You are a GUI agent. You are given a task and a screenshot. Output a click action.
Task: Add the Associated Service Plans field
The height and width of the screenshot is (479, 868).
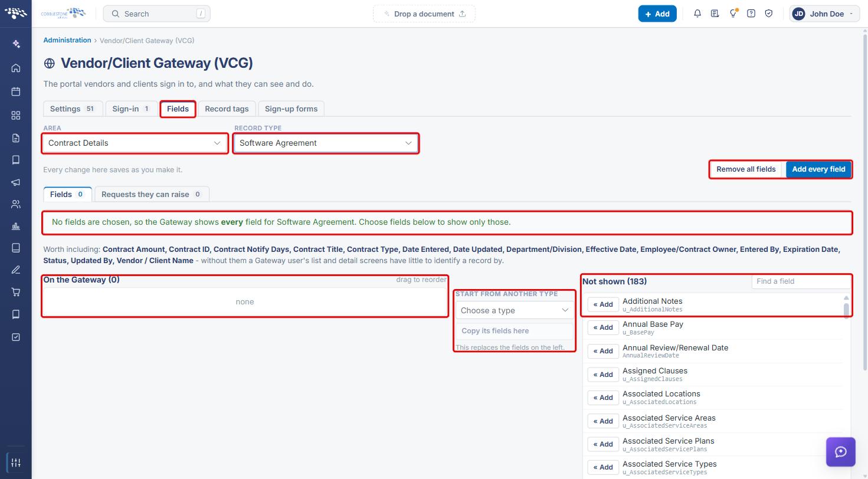pos(603,444)
